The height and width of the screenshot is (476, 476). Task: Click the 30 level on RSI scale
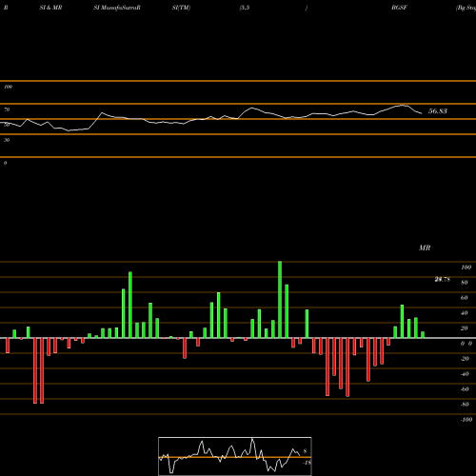coord(7,140)
